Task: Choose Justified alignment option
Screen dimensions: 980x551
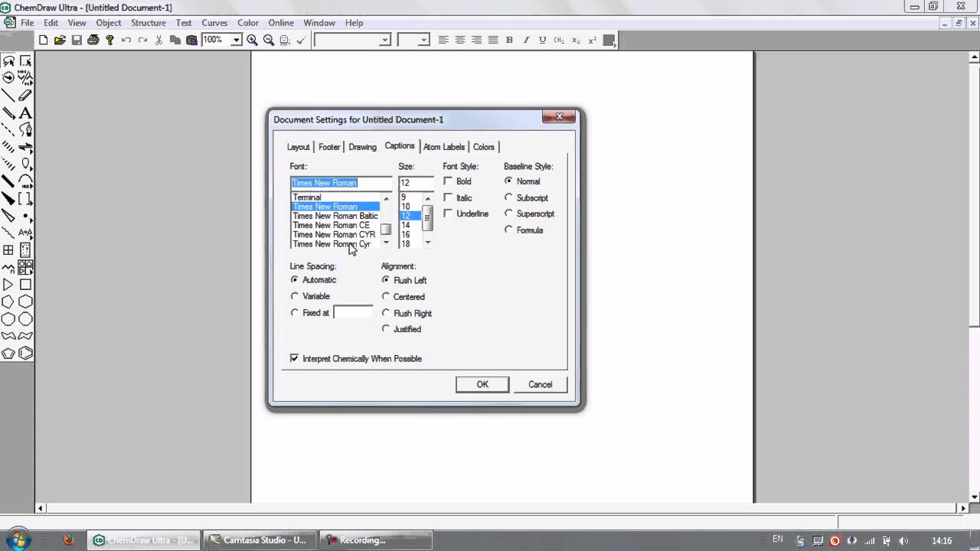Action: tap(386, 329)
